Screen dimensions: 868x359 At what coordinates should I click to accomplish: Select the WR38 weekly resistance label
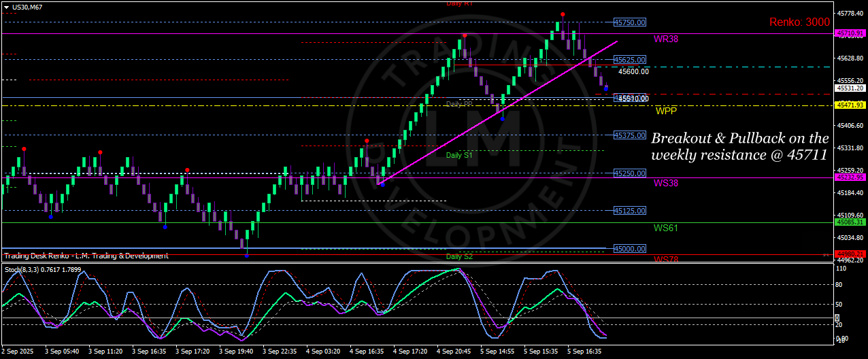(x=665, y=39)
